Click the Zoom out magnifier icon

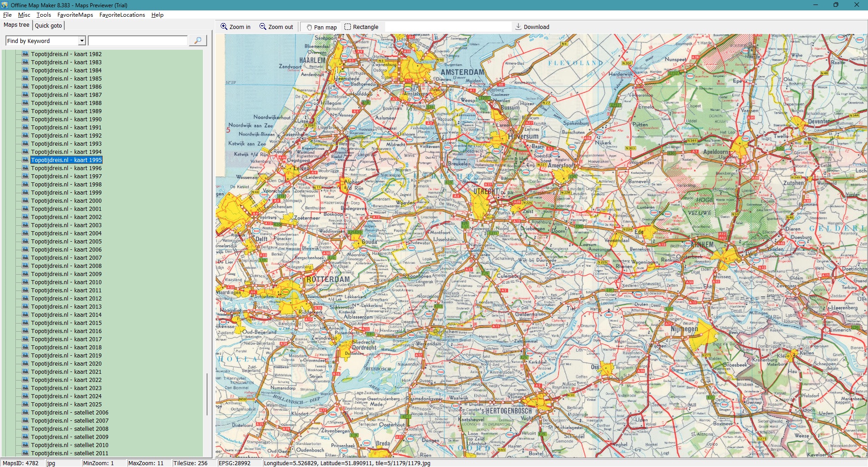[x=263, y=27]
